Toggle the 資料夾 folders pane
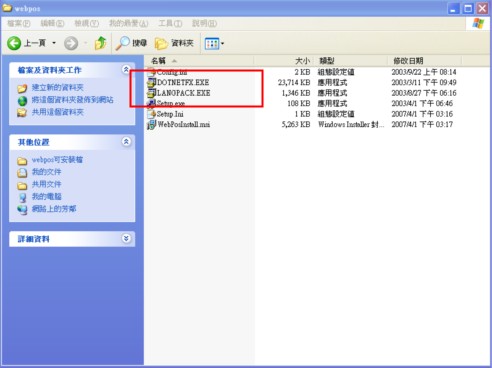Image resolution: width=492 pixels, height=368 pixels. (174, 43)
